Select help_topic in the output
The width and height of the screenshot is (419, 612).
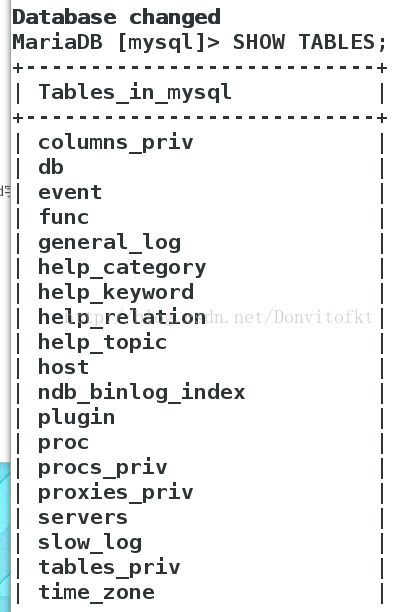pyautogui.click(x=103, y=343)
